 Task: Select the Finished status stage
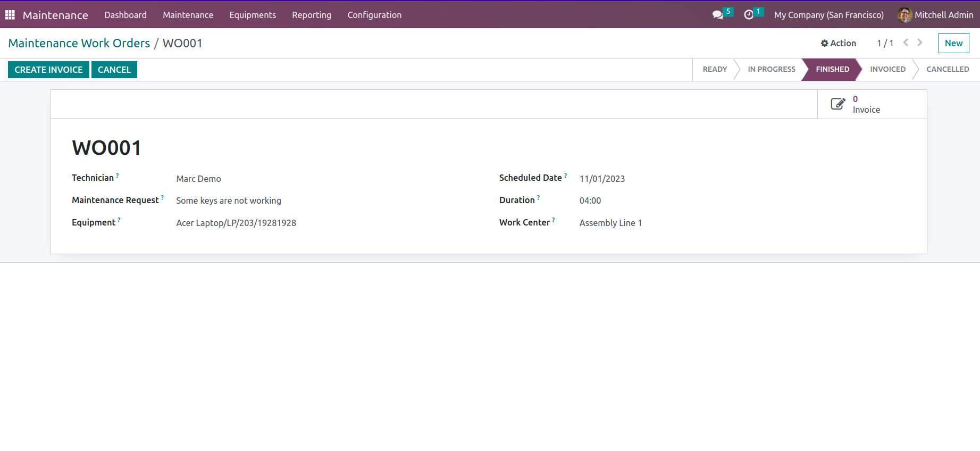pyautogui.click(x=832, y=69)
